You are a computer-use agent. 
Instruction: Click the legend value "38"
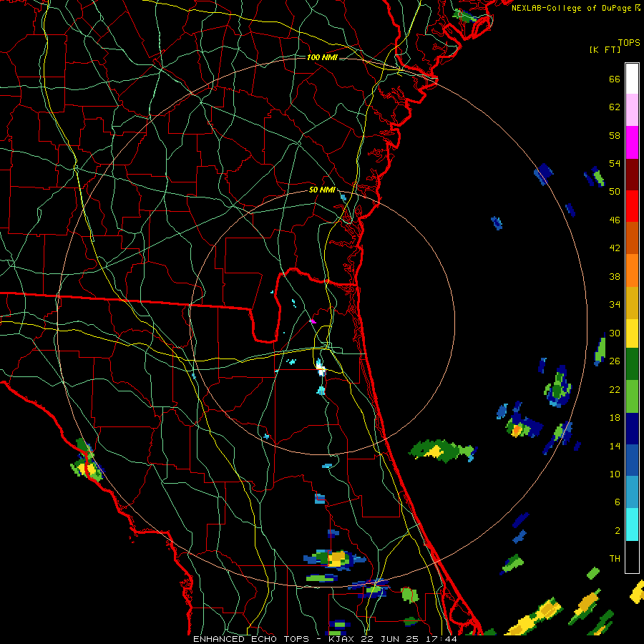[615, 276]
